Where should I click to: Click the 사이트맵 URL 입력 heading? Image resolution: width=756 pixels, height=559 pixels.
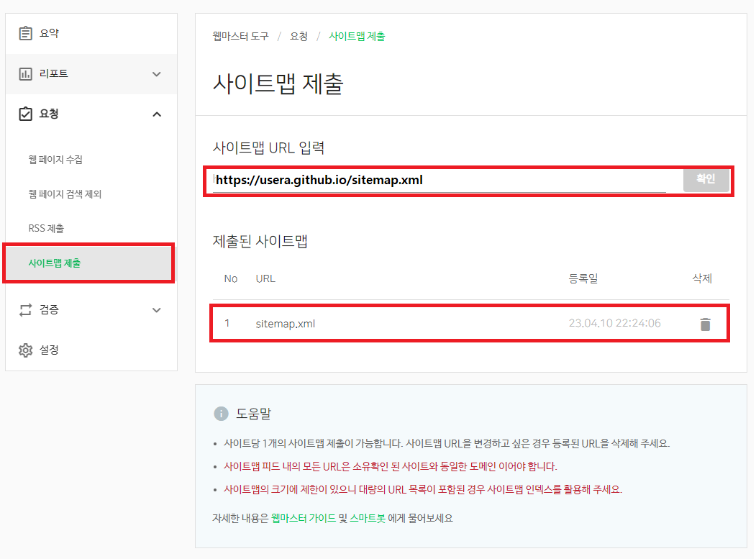pyautogui.click(x=268, y=147)
